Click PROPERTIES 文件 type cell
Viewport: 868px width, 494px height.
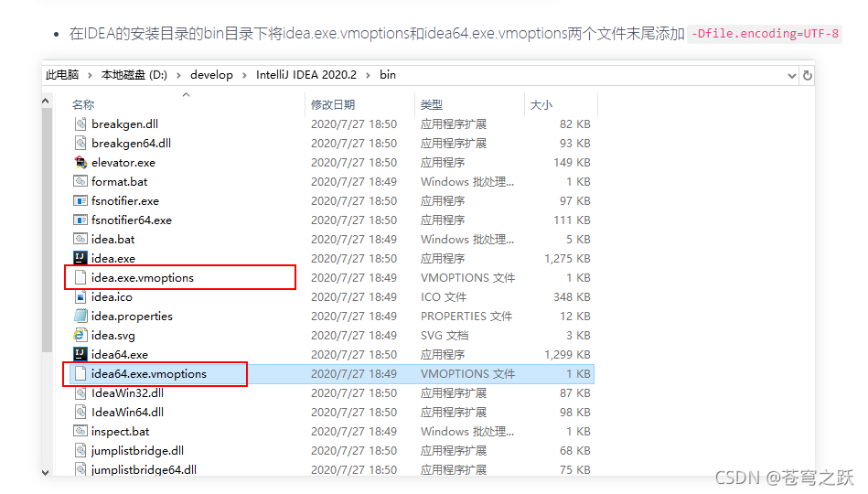(x=466, y=317)
